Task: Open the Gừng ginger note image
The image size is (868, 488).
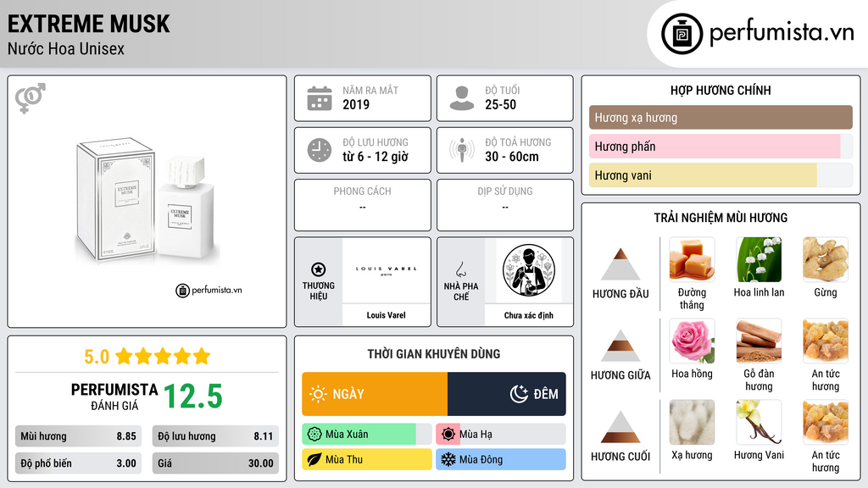Action: coord(826,259)
